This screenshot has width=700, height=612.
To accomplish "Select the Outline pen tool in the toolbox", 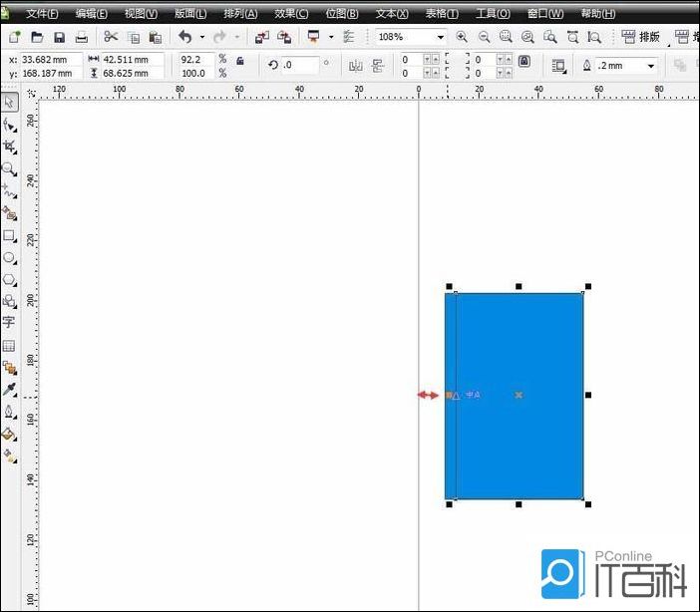I will click(x=9, y=412).
